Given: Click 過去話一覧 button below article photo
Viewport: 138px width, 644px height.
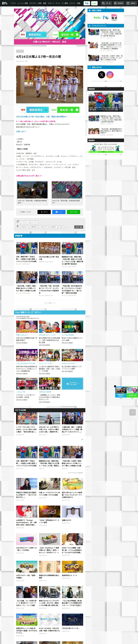Looking at the screenshot, I should (x=65, y=110).
